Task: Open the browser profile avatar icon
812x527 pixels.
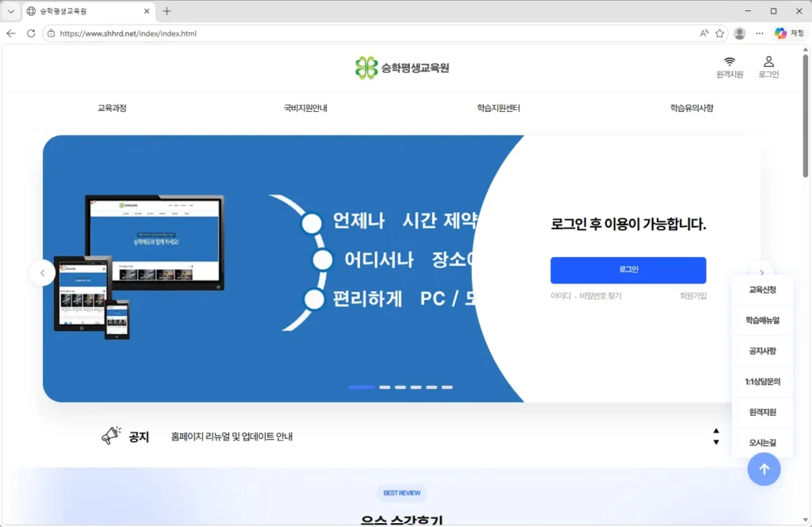Action: 740,33
